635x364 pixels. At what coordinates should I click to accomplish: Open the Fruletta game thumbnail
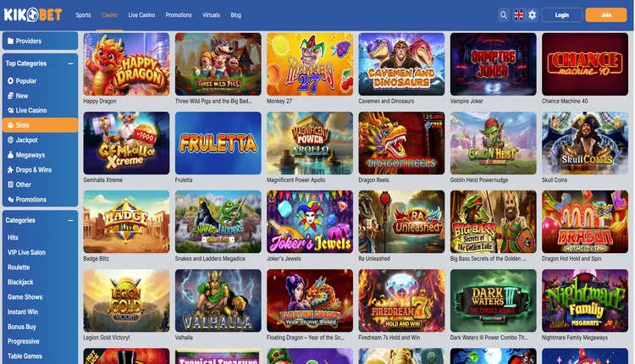tap(218, 143)
